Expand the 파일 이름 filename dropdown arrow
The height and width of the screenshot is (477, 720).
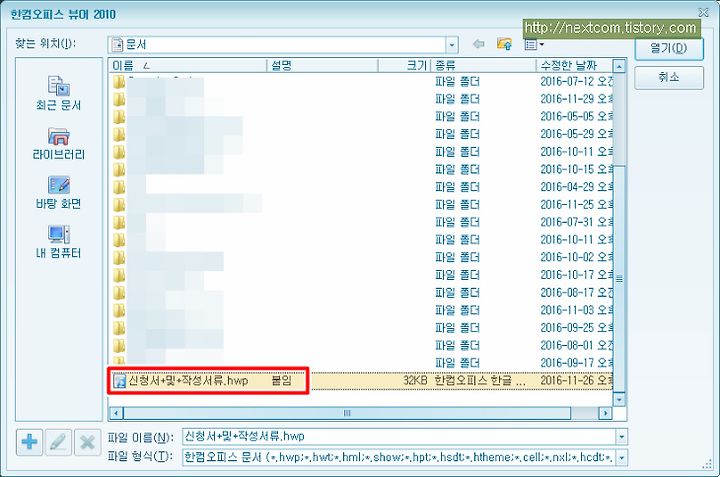click(x=622, y=437)
